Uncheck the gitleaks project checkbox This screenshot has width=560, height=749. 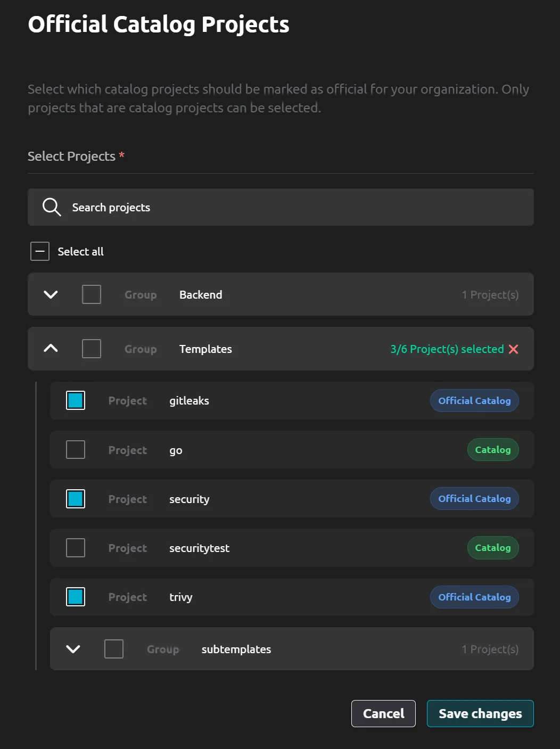pyautogui.click(x=75, y=400)
